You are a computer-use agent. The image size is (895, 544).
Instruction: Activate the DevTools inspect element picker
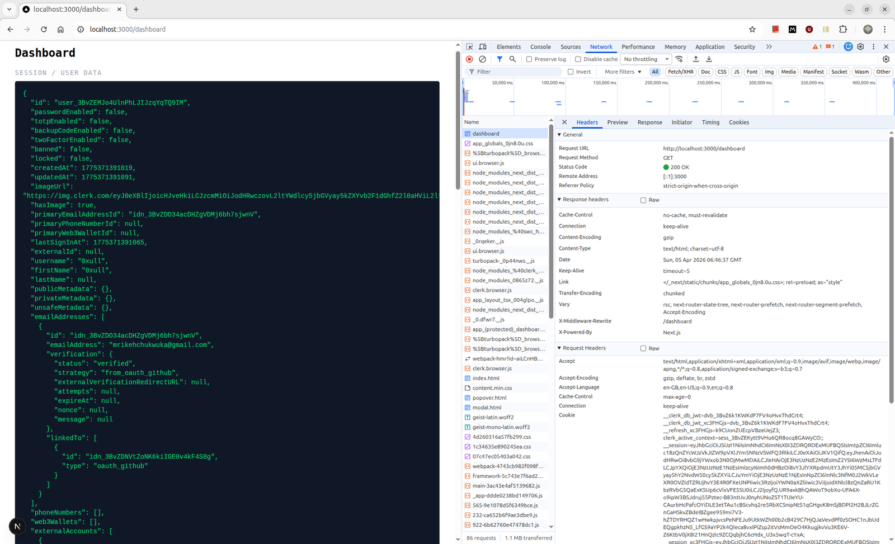point(469,47)
